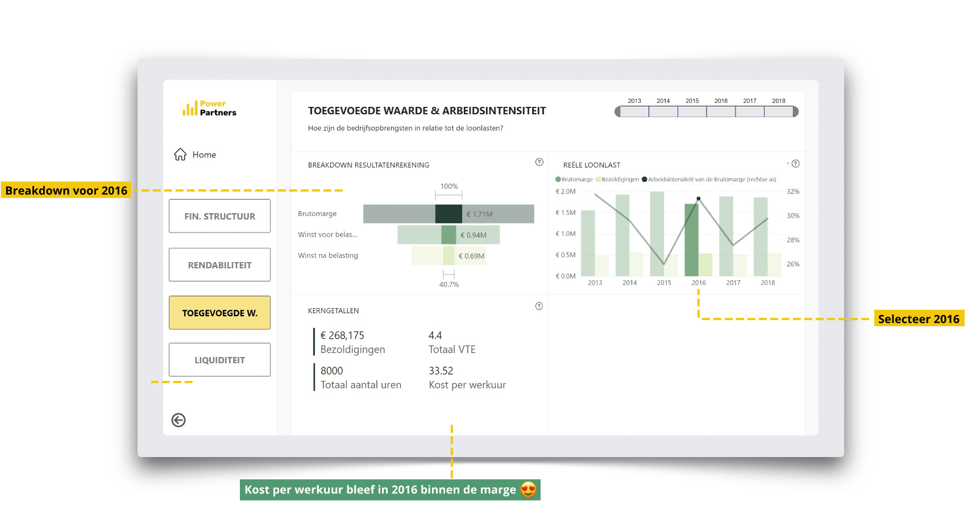This screenshot has height=523, width=980.
Task: Click the Reële Loonlast section heading
Action: click(x=592, y=165)
